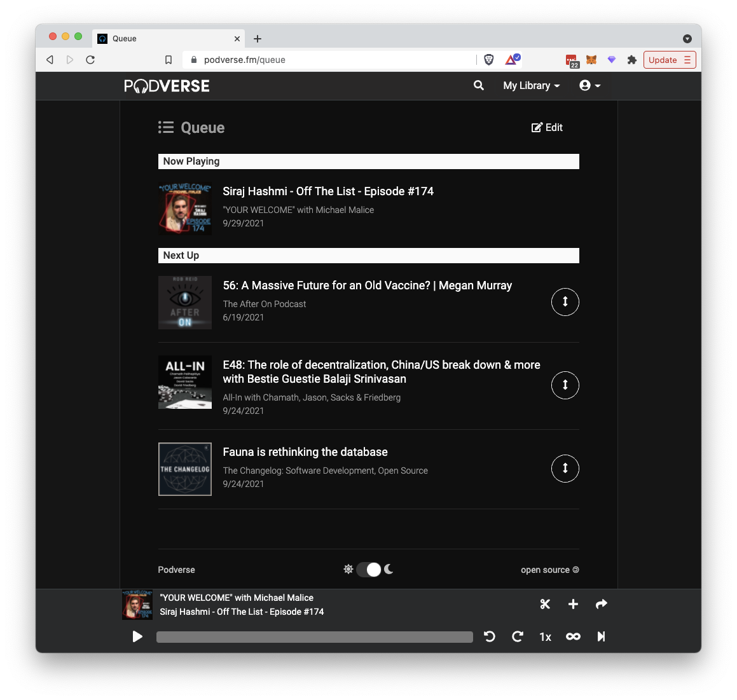Screen dimensions: 737x700
Task: Open the account menu
Action: 589,85
